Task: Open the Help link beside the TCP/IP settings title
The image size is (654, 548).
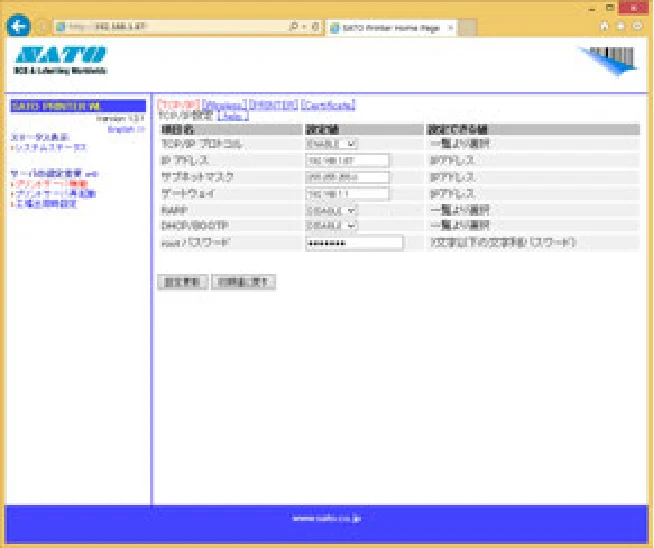Action: (233, 116)
